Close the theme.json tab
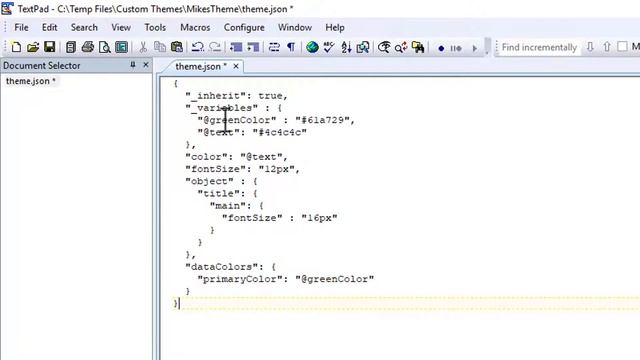Screen dimensions: 640x360 [236, 66]
